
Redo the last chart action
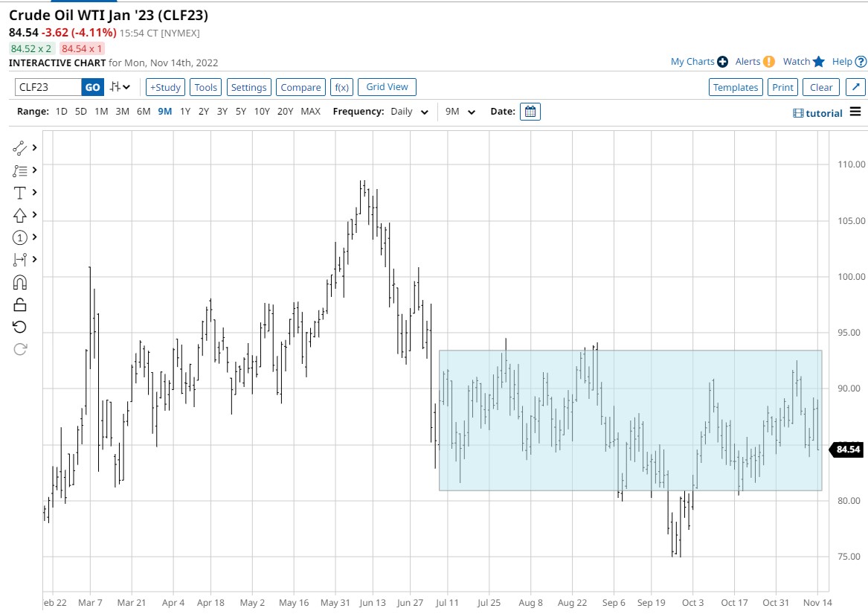coord(20,348)
